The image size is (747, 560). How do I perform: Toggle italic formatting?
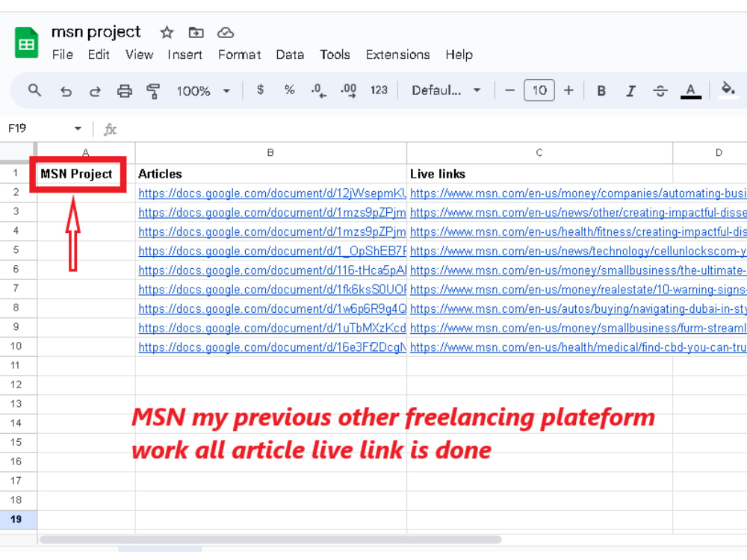tap(630, 90)
